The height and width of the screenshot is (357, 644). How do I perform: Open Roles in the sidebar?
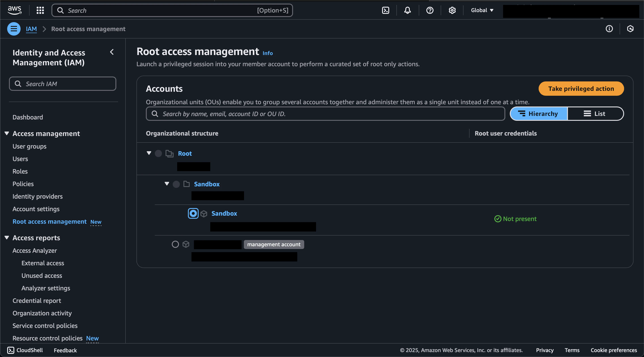pos(20,172)
